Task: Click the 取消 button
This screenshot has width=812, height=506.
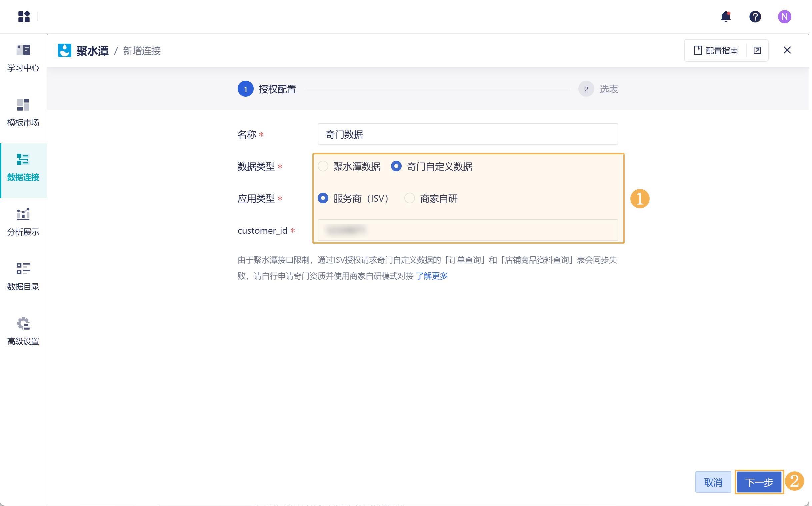Action: point(713,482)
